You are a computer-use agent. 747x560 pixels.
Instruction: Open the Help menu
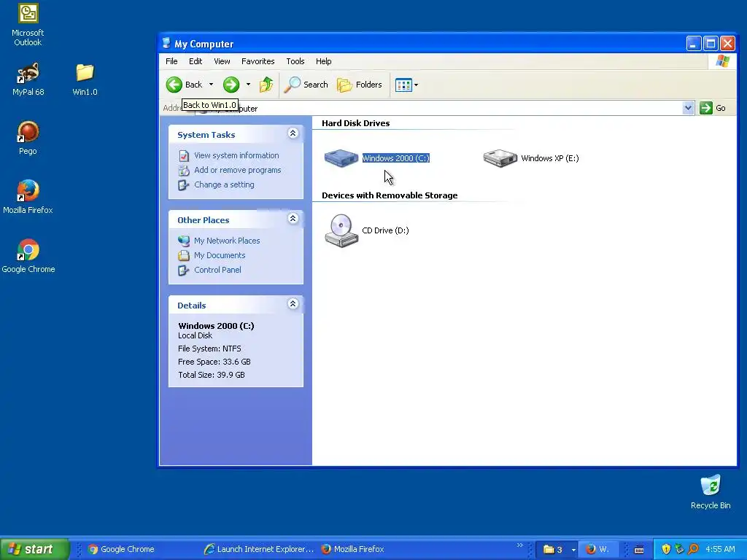(x=323, y=61)
